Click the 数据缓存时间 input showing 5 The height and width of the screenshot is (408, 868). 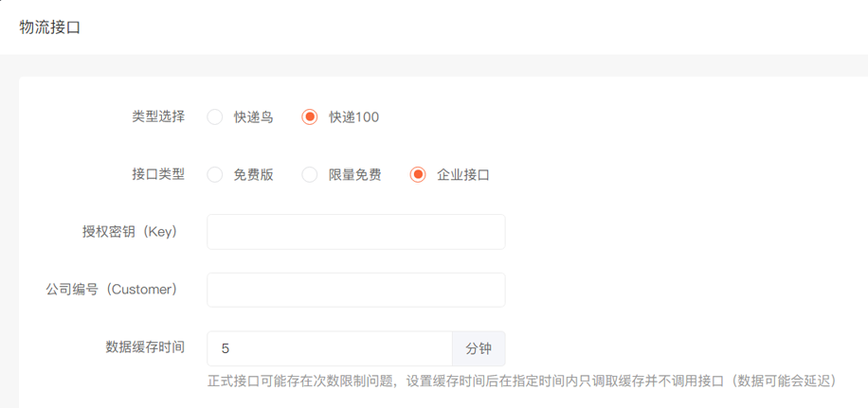(x=329, y=348)
